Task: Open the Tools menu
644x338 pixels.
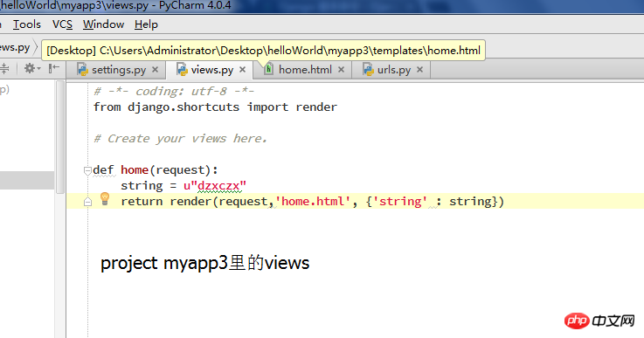Action: click(x=27, y=24)
